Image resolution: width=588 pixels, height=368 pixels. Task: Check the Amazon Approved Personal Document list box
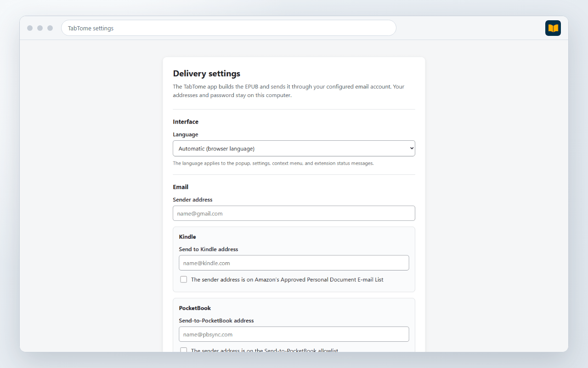[x=184, y=279]
